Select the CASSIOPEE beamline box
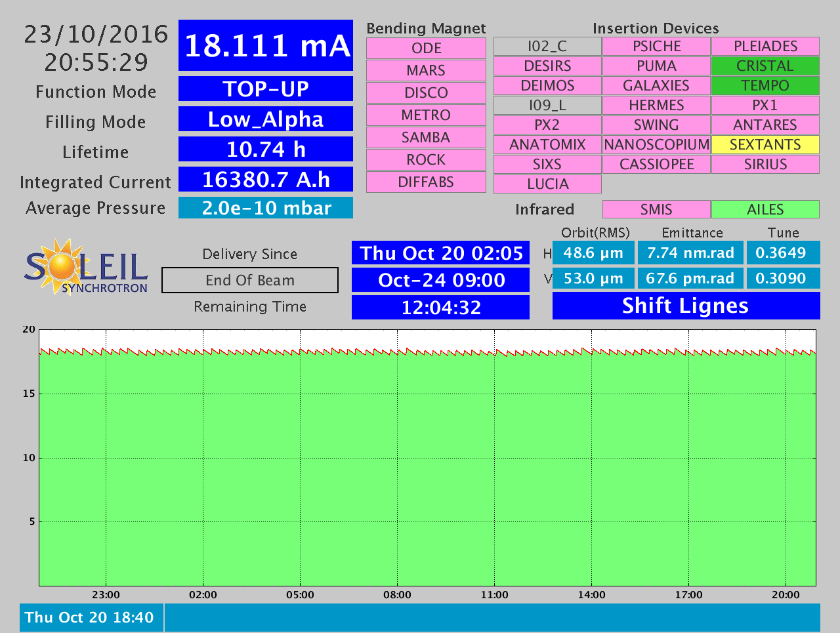Image resolution: width=840 pixels, height=633 pixels. click(x=656, y=165)
